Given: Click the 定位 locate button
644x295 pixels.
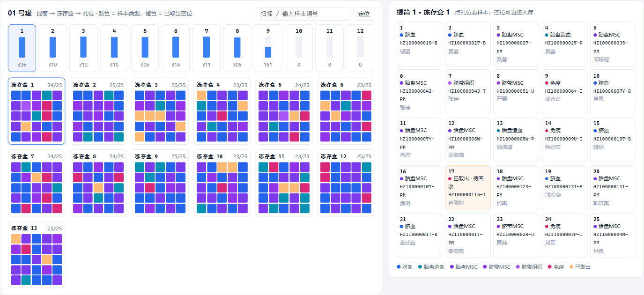Looking at the screenshot, I should (x=363, y=14).
